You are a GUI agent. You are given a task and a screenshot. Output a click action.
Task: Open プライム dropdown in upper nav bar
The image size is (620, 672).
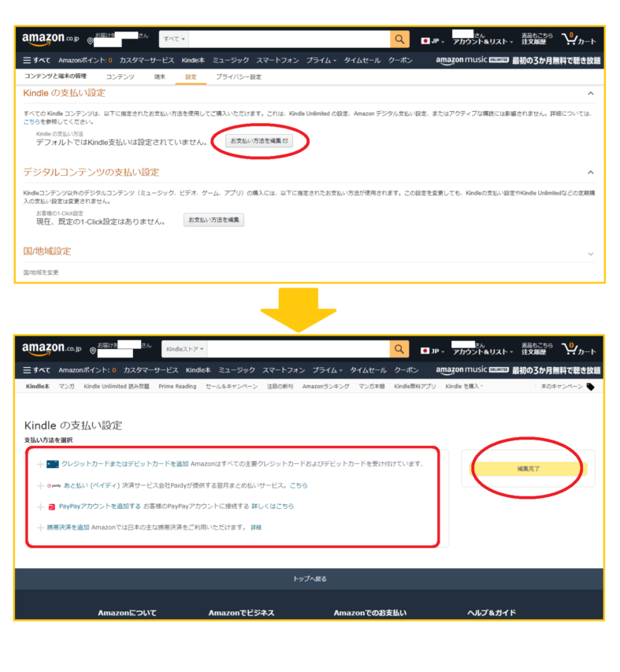coord(321,61)
